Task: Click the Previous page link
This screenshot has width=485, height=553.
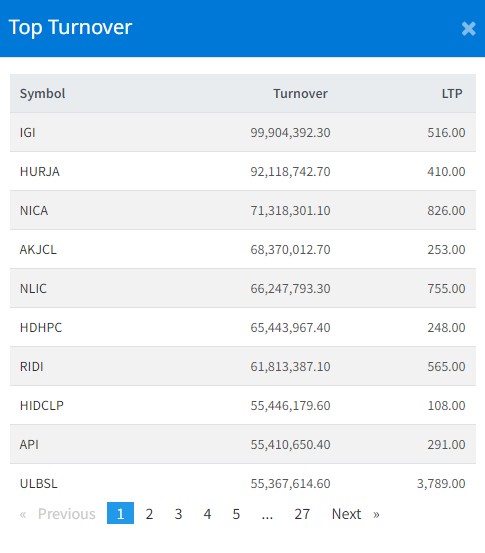Action: (x=57, y=514)
